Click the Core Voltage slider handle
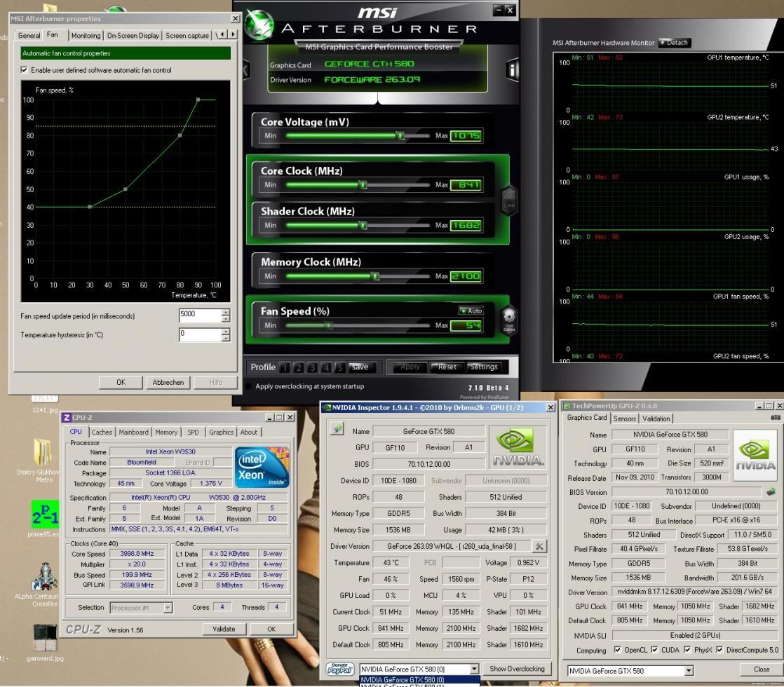 [x=400, y=135]
